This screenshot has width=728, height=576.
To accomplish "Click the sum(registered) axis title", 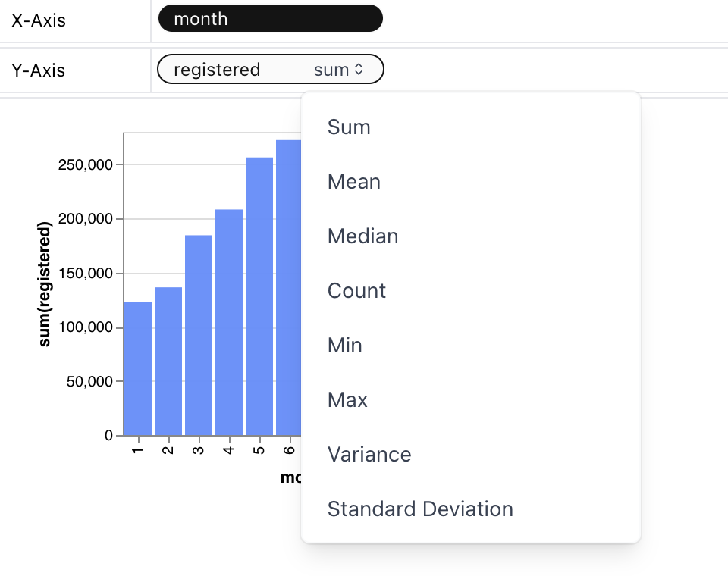I will coord(45,284).
